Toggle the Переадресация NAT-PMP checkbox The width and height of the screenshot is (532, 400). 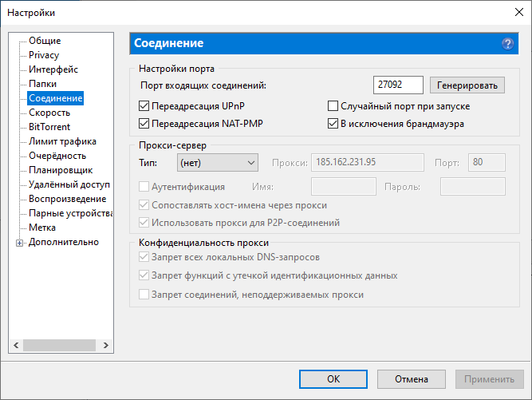(x=144, y=124)
